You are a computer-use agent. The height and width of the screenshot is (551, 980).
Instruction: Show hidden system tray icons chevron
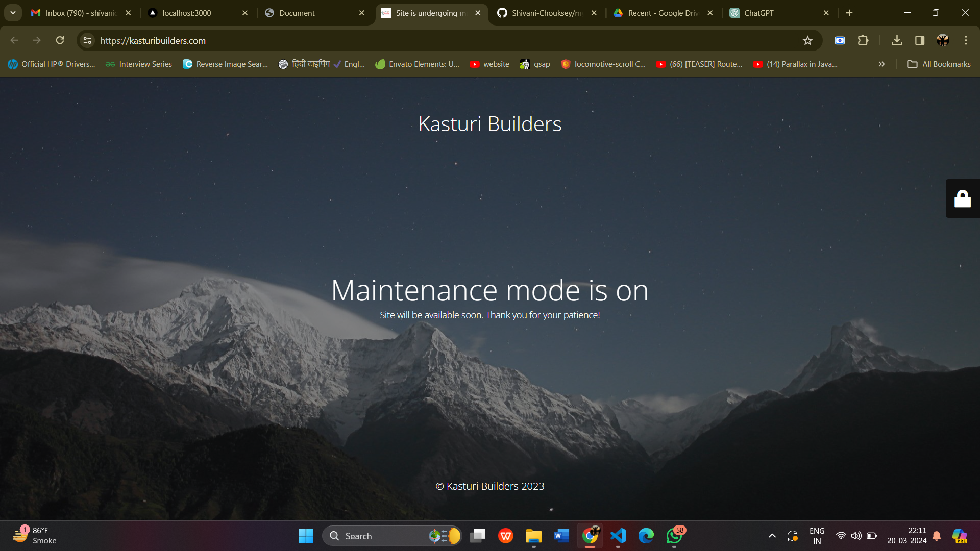(x=772, y=536)
